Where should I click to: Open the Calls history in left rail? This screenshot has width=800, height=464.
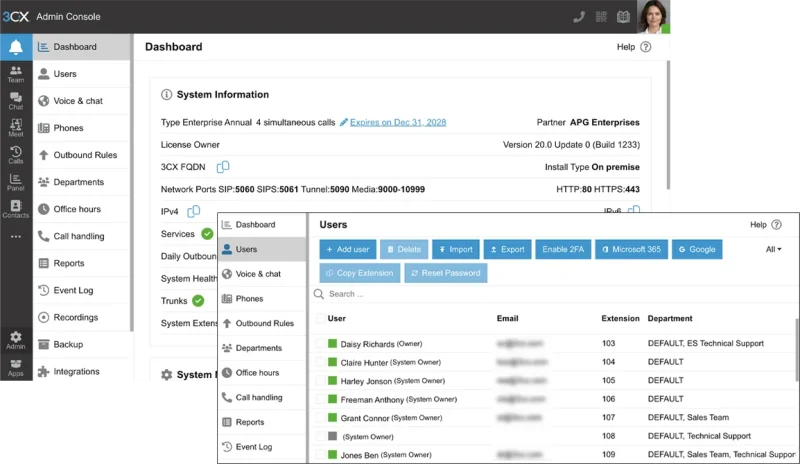16,155
